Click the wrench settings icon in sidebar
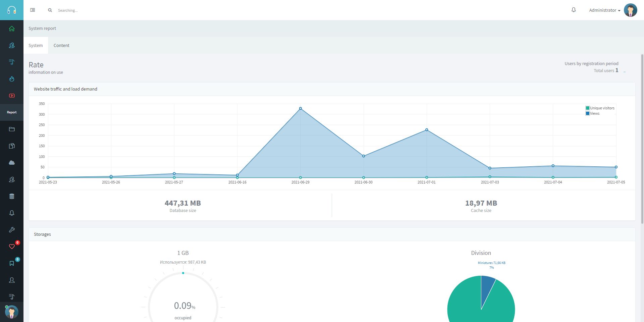Screen dimensions: 644x322 12,230
